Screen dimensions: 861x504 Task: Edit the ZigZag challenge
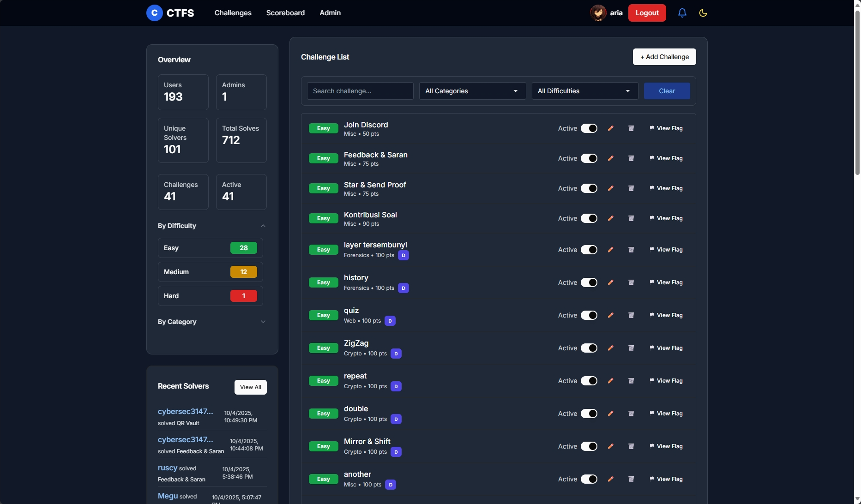point(611,348)
